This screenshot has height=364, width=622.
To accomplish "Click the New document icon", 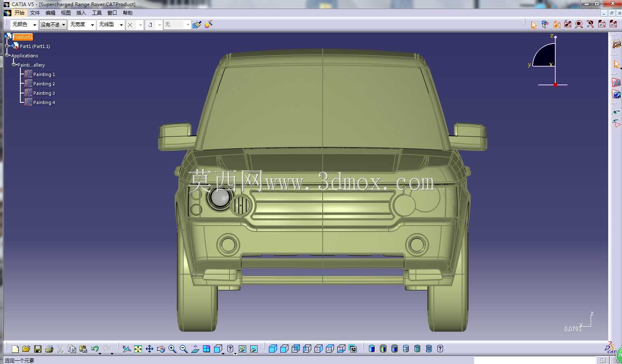I will coord(15,349).
